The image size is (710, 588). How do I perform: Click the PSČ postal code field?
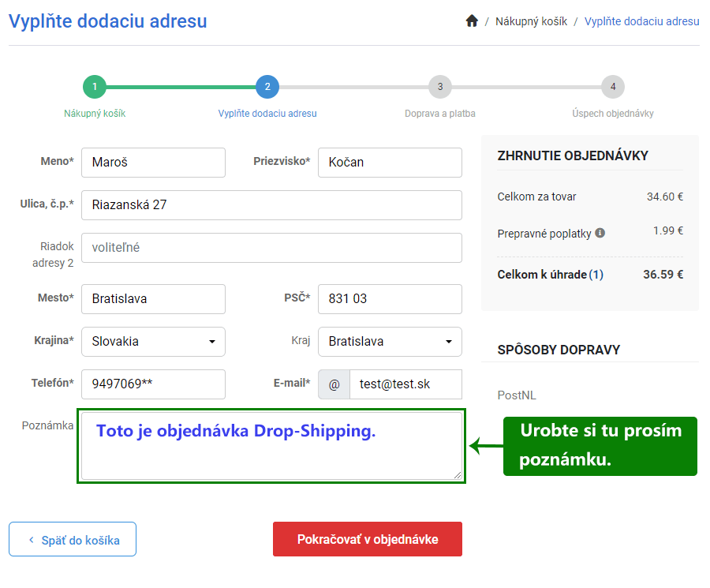(390, 299)
